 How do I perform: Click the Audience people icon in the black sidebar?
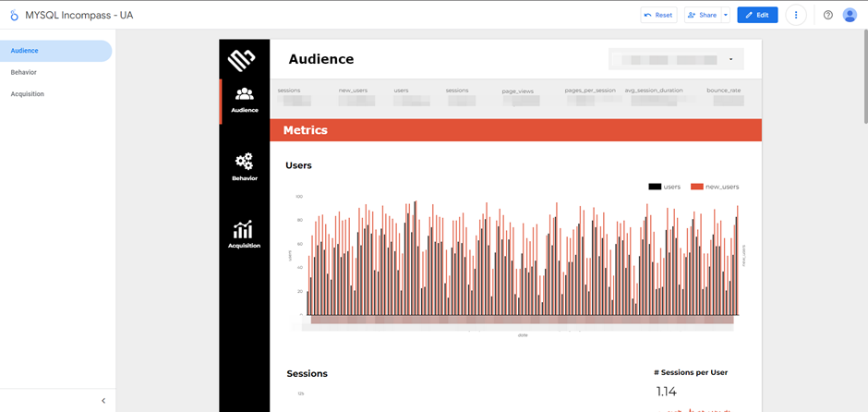245,94
